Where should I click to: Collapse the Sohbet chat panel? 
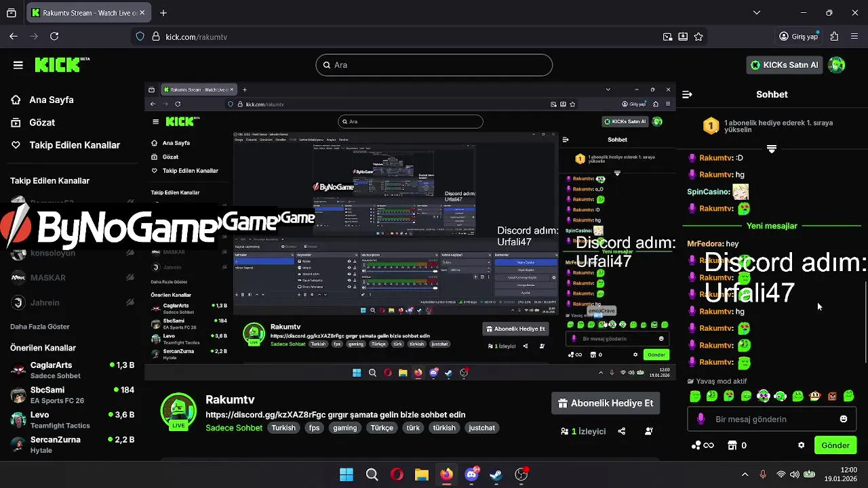(x=687, y=95)
